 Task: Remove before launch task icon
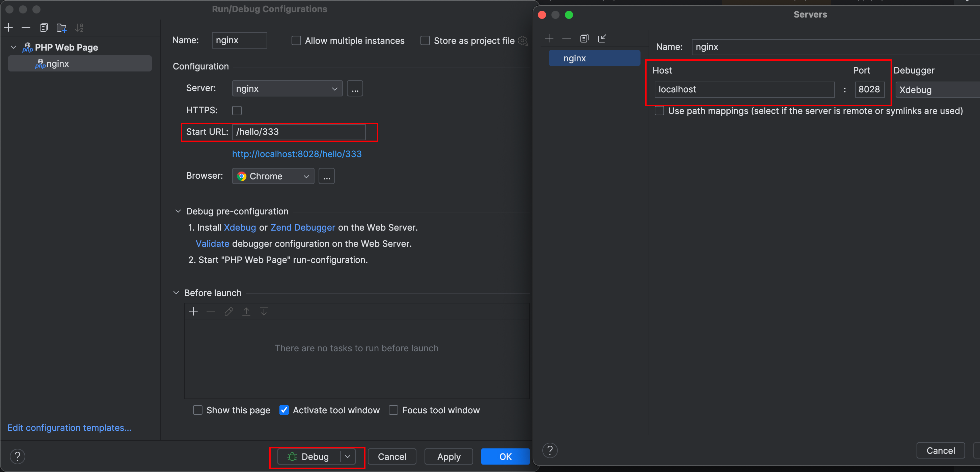tap(211, 312)
